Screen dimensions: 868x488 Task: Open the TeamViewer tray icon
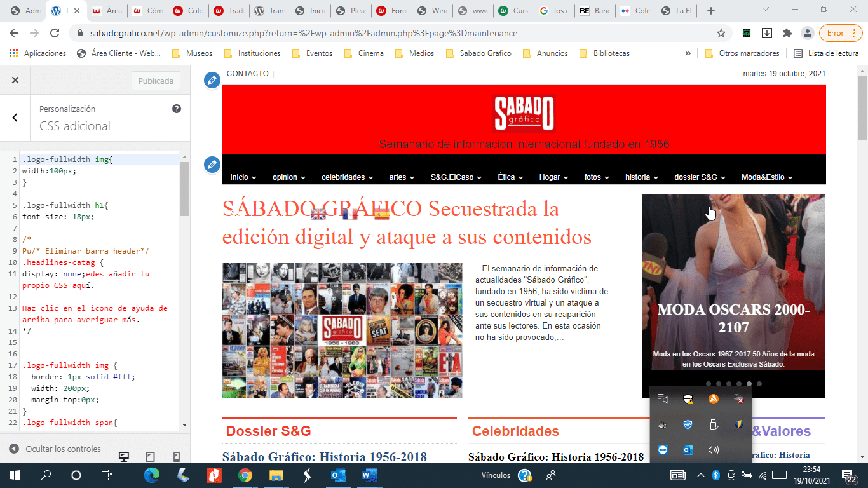tap(663, 450)
